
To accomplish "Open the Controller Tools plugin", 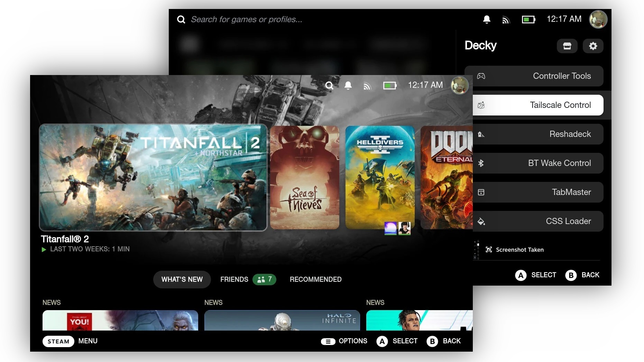I will pos(534,76).
